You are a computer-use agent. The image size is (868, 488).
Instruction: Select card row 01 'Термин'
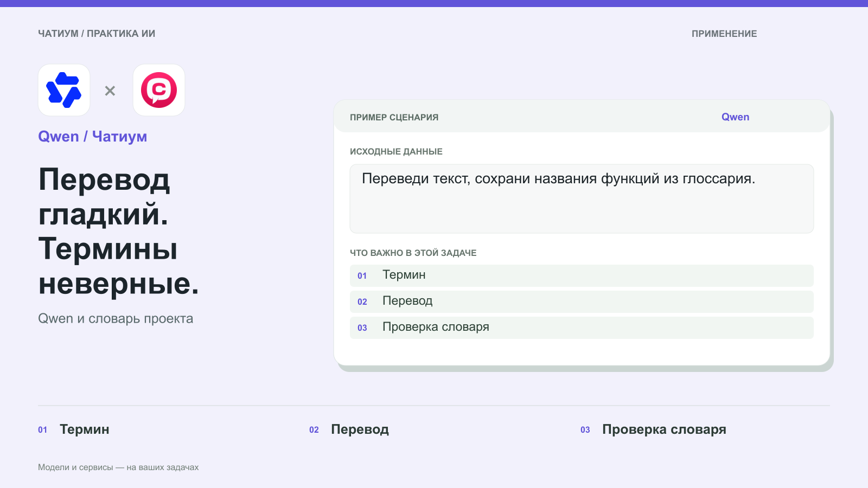click(x=582, y=275)
